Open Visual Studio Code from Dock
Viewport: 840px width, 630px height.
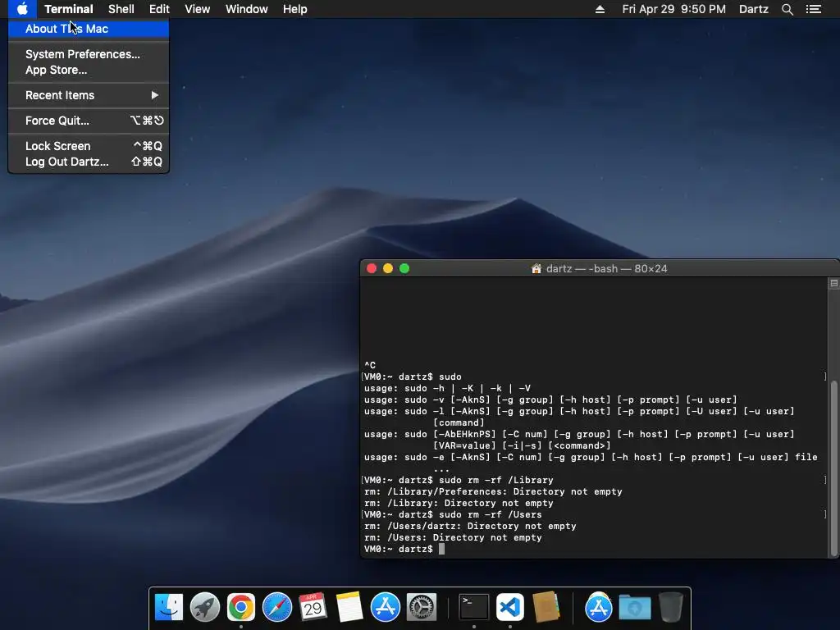510,608
